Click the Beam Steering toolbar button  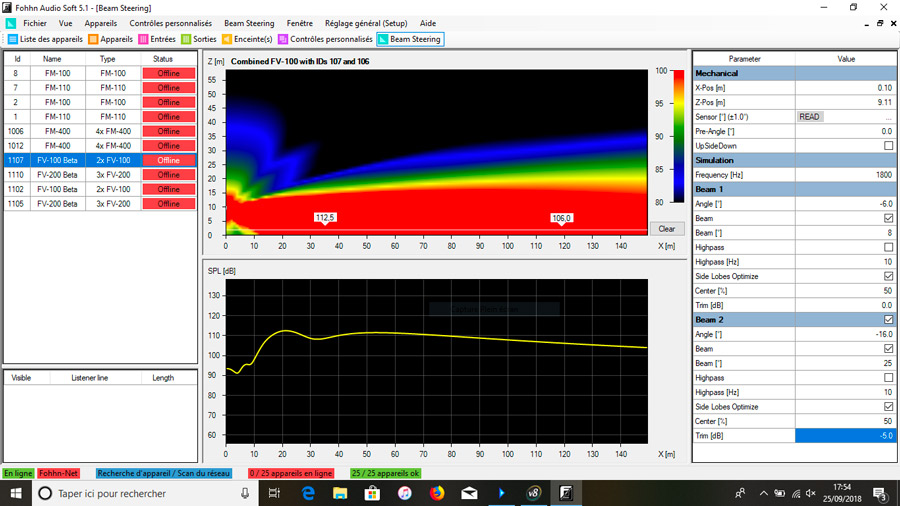pyautogui.click(x=410, y=39)
